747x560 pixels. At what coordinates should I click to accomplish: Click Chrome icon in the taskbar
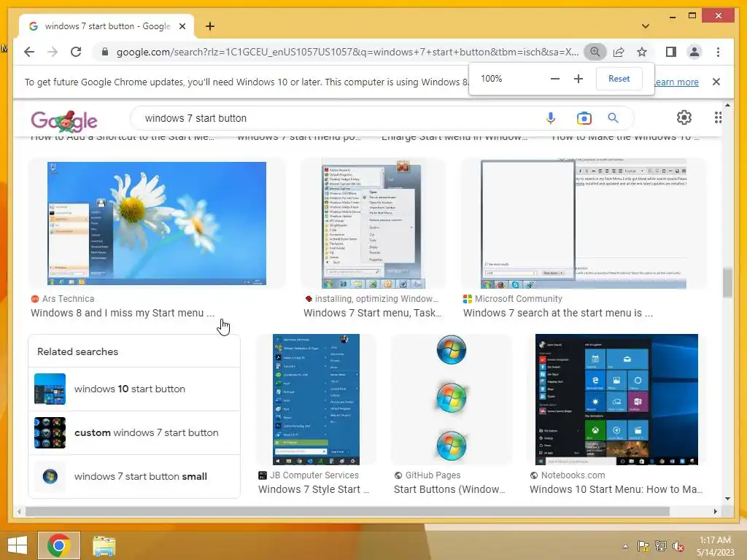(x=59, y=545)
